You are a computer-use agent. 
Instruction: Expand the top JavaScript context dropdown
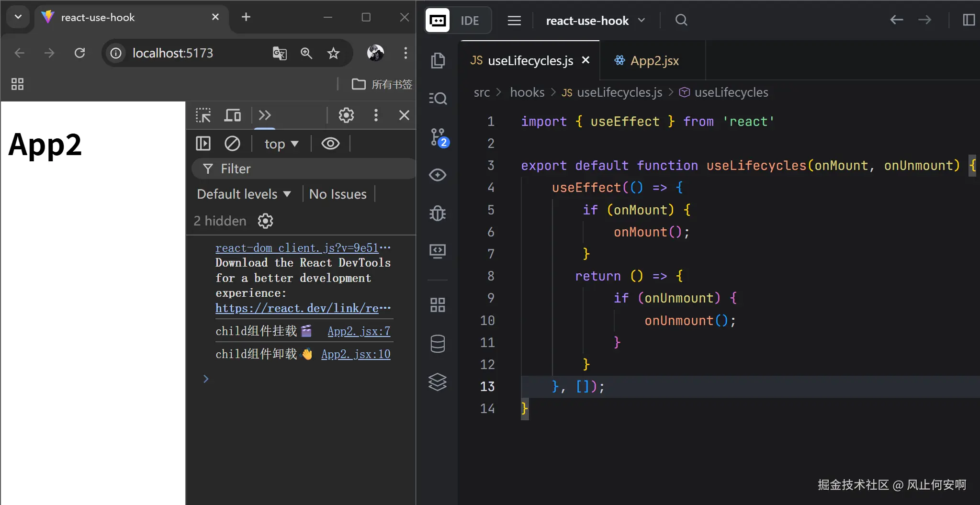click(282, 144)
